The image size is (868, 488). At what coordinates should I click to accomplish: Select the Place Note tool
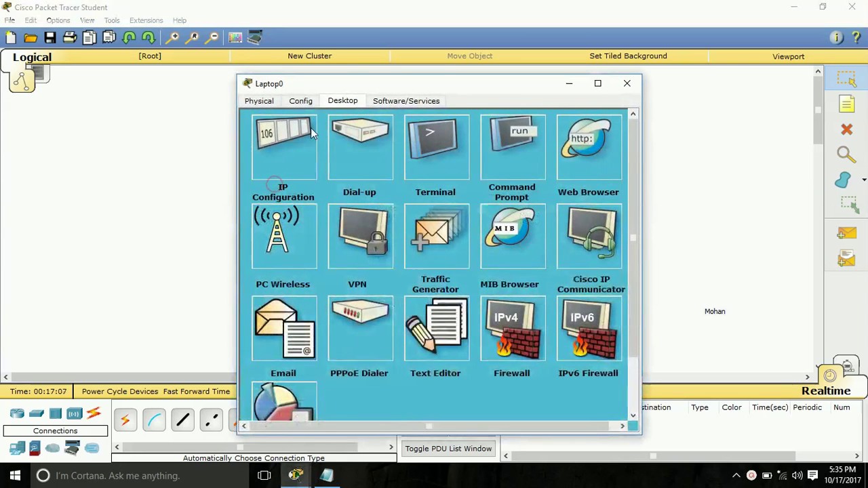tap(846, 104)
